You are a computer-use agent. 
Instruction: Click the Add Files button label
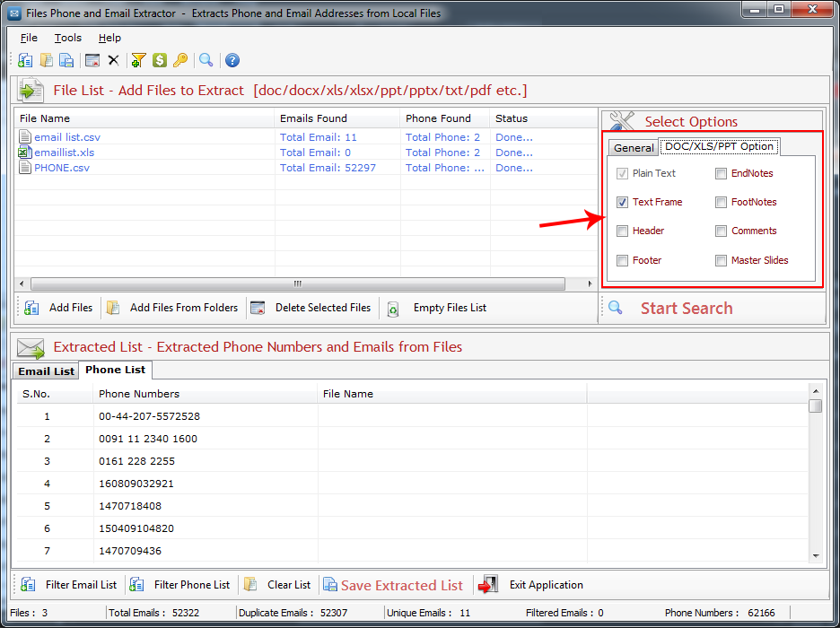(71, 308)
